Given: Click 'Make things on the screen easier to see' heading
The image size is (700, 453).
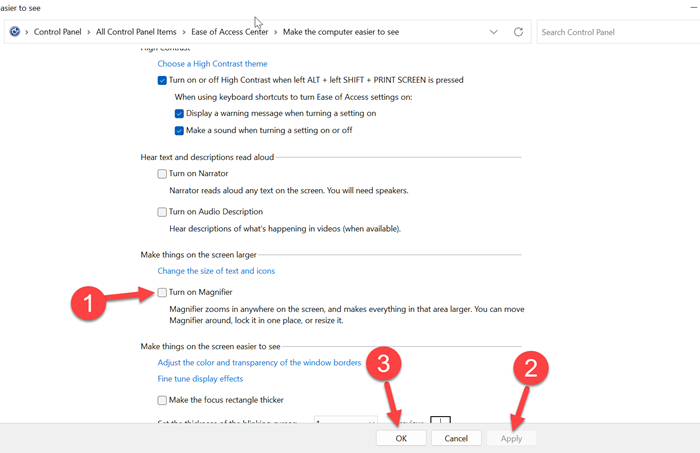Looking at the screenshot, I should tap(210, 346).
